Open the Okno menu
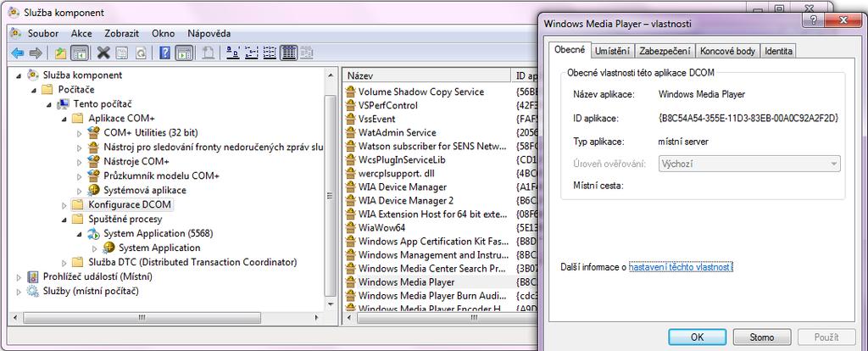The height and width of the screenshot is (351, 868). [164, 33]
